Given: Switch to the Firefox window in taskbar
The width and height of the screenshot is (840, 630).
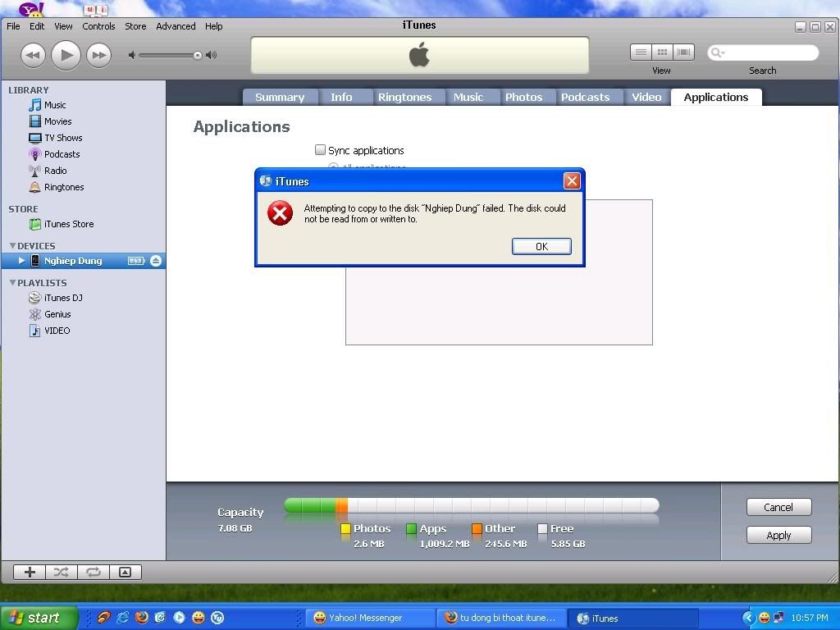Looking at the screenshot, I should (x=501, y=619).
